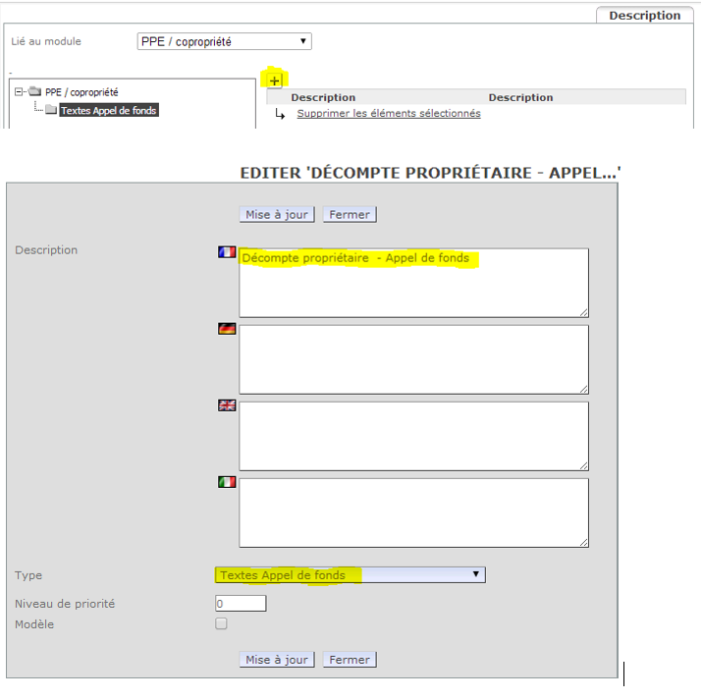
Task: Open the Lié au module dropdown
Action: point(224,42)
